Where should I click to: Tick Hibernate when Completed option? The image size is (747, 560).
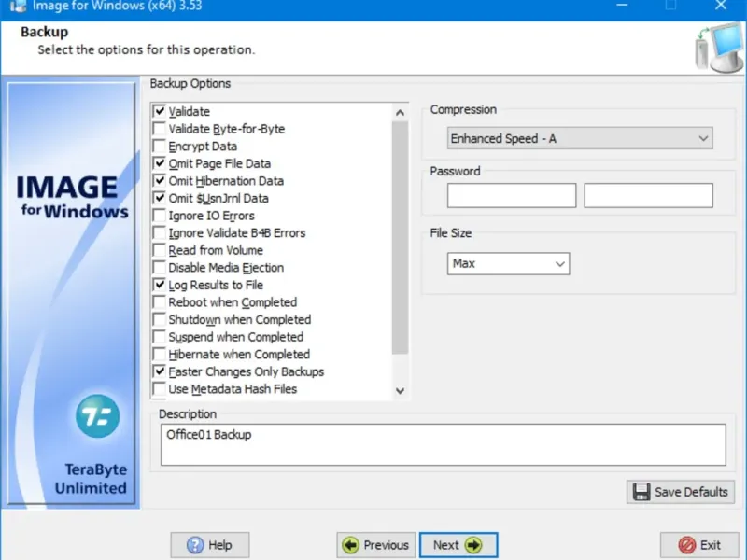pyautogui.click(x=160, y=355)
